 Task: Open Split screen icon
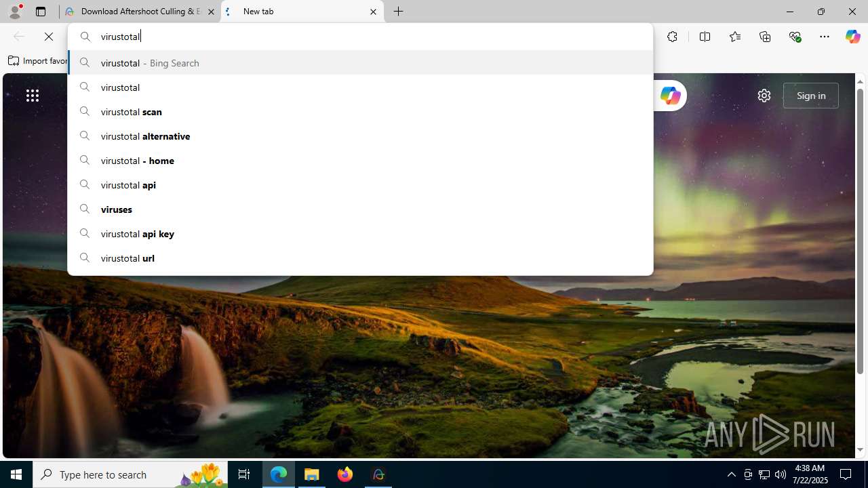(x=705, y=37)
